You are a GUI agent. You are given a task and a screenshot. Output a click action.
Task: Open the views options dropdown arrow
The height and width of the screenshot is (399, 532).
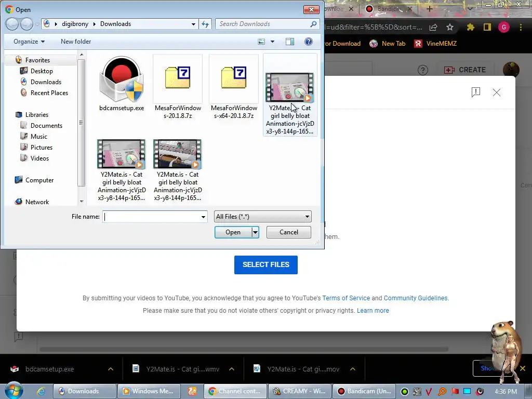click(272, 42)
